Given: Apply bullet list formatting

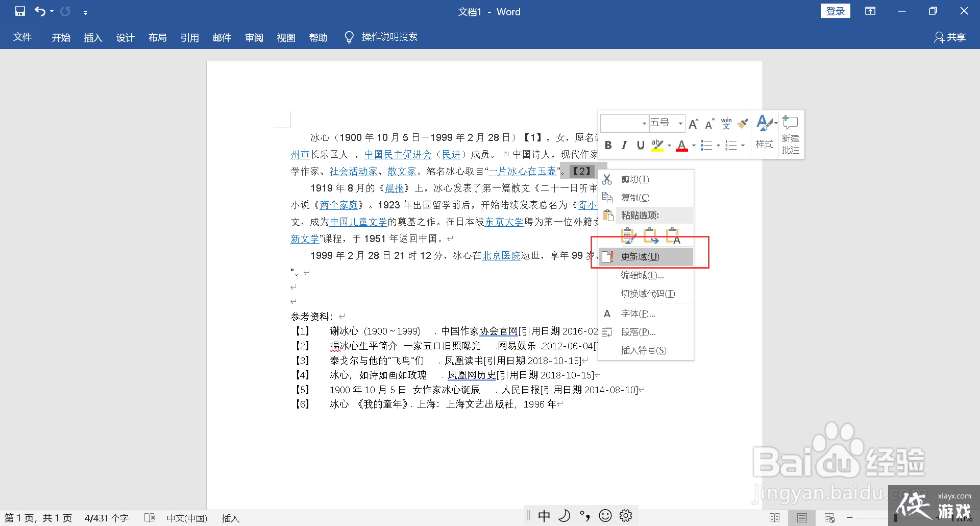Looking at the screenshot, I should (x=706, y=146).
